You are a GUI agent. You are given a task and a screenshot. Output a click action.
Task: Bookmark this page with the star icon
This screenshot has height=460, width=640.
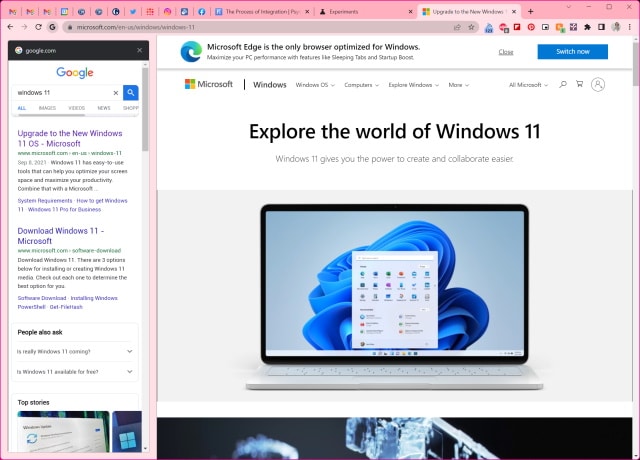coord(471,27)
